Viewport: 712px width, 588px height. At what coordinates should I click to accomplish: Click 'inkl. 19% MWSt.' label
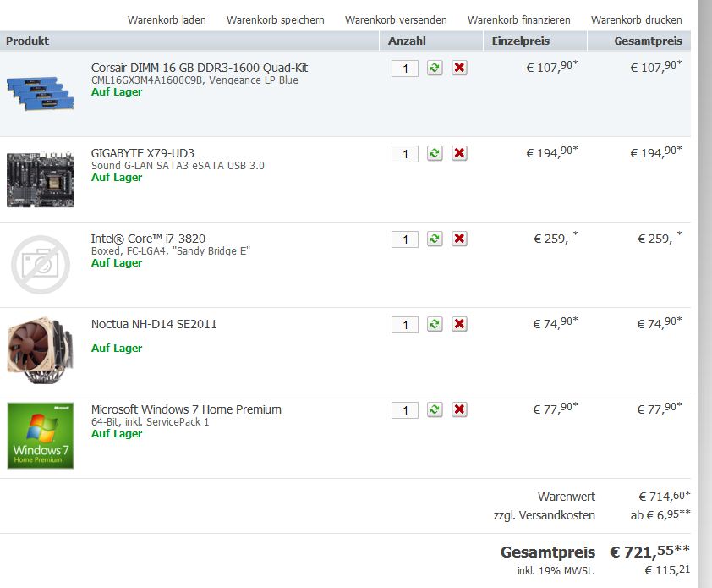[x=556, y=571]
